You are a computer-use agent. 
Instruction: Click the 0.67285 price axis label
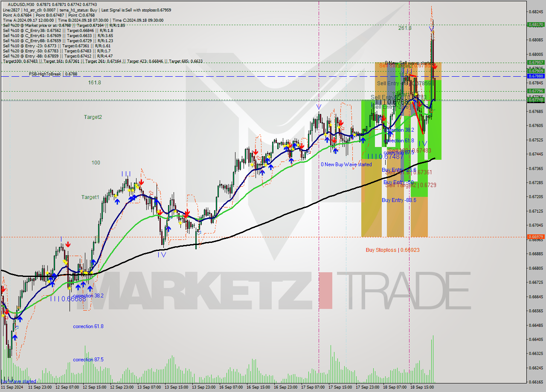coord(536,182)
